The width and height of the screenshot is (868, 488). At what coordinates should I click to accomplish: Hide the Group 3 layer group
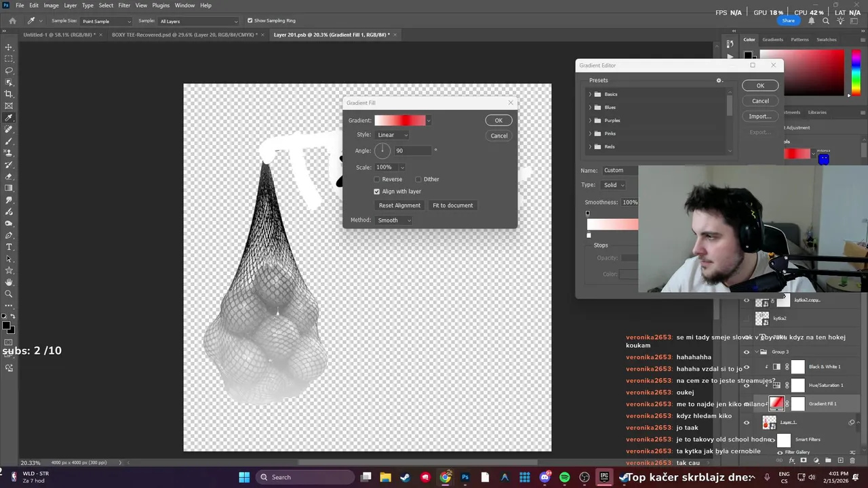747,352
